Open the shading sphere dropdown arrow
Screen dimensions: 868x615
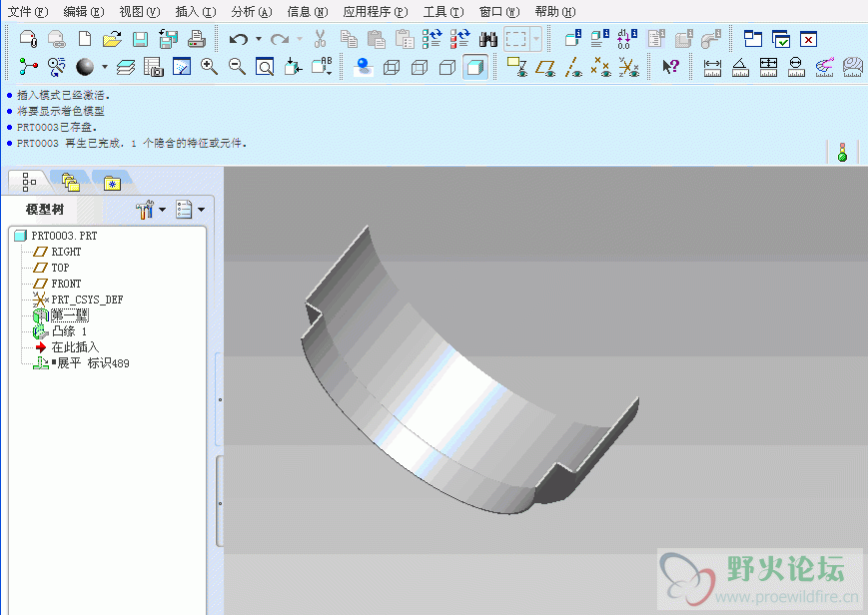coord(105,67)
